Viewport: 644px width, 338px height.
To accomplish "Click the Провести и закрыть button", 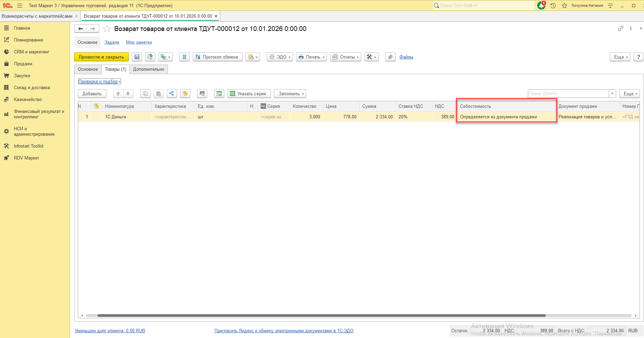I will click(x=101, y=57).
